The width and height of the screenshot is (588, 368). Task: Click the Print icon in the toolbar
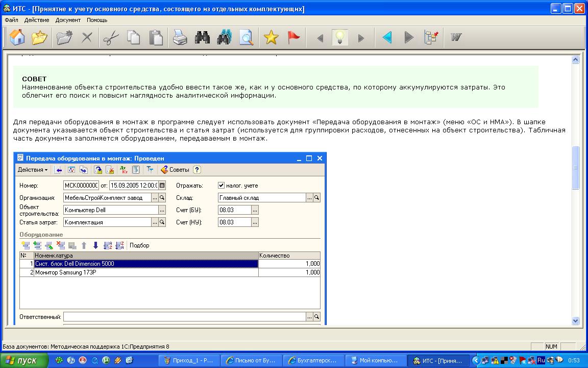[180, 38]
